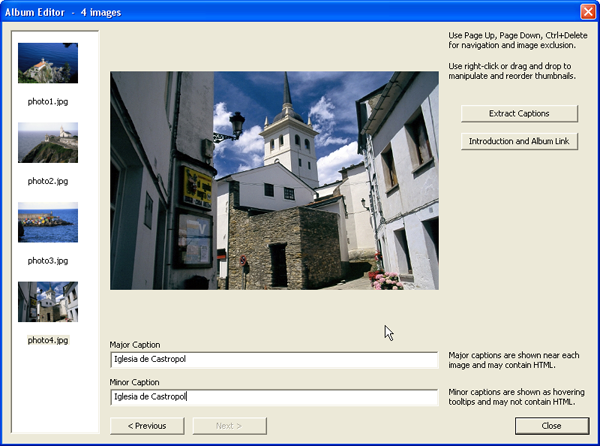Screen dimensions: 600x446
Task: Click the photo3.jpg filename label
Action: 48,260
